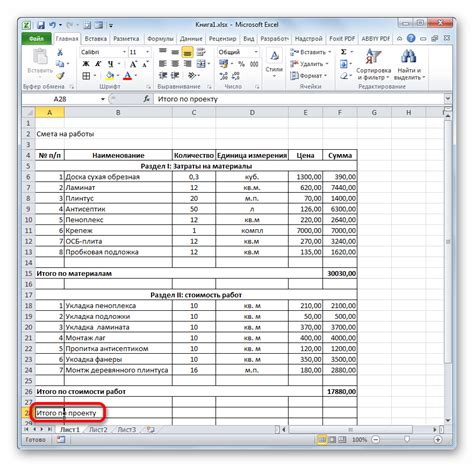Viewport: 474px width, 467px height.
Task: Click Вставить cells button
Action: [x=310, y=52]
